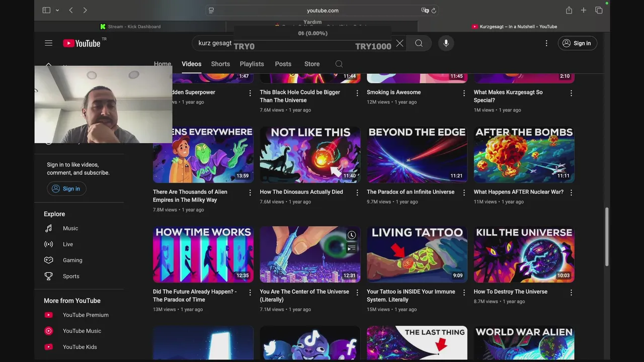Screen dimensions: 644x362
Task: Click Sign in button in header
Action: pyautogui.click(x=577, y=43)
